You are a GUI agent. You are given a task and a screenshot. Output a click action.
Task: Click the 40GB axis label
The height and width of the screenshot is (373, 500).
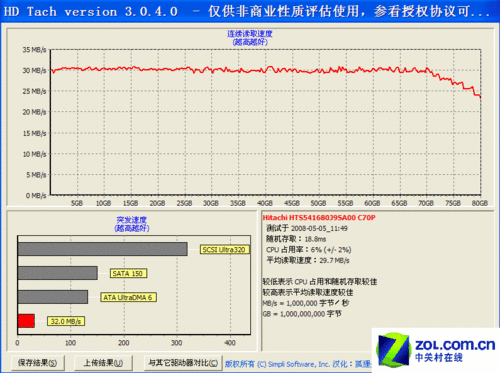pos(265,203)
